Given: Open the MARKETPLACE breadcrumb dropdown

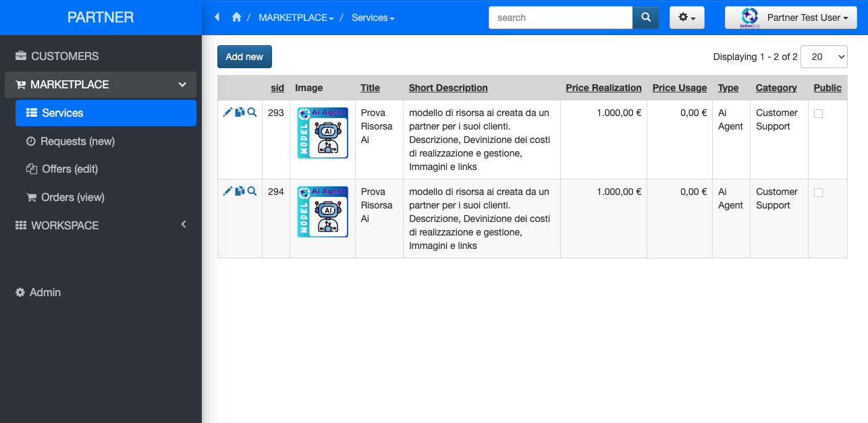Looking at the screenshot, I should 296,18.
